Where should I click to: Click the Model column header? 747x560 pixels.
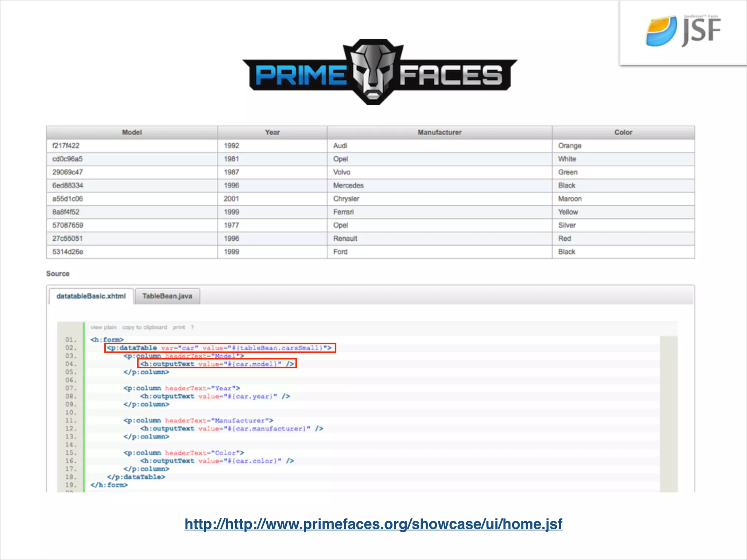point(132,132)
